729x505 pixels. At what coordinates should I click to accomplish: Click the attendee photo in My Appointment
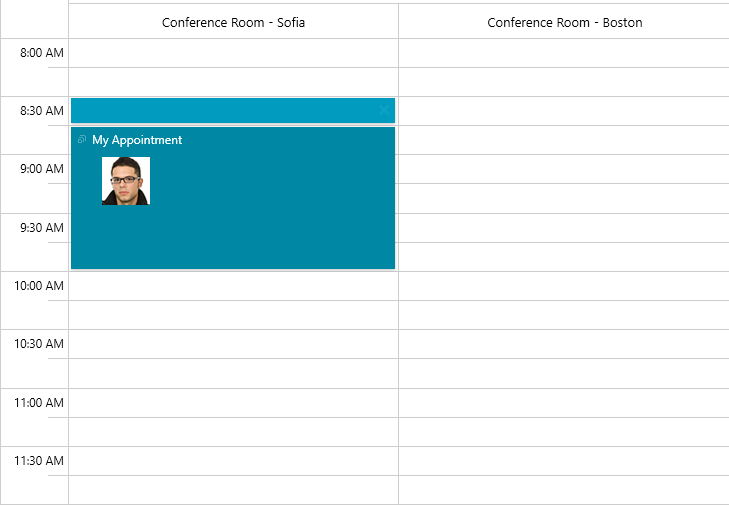126,181
